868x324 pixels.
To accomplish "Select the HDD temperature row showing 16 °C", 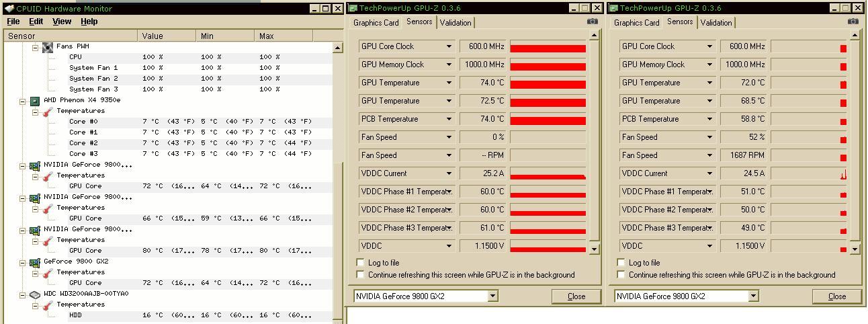I will click(x=200, y=315).
